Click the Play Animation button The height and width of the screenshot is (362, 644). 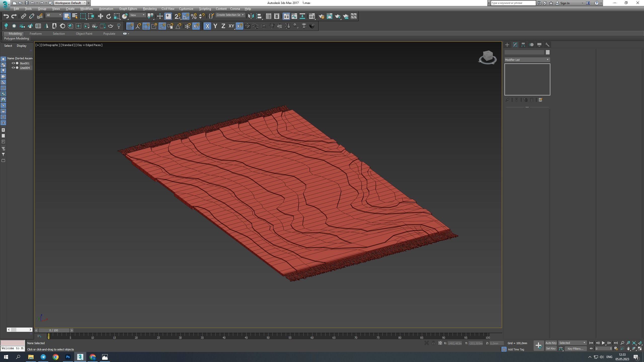tap(603, 343)
